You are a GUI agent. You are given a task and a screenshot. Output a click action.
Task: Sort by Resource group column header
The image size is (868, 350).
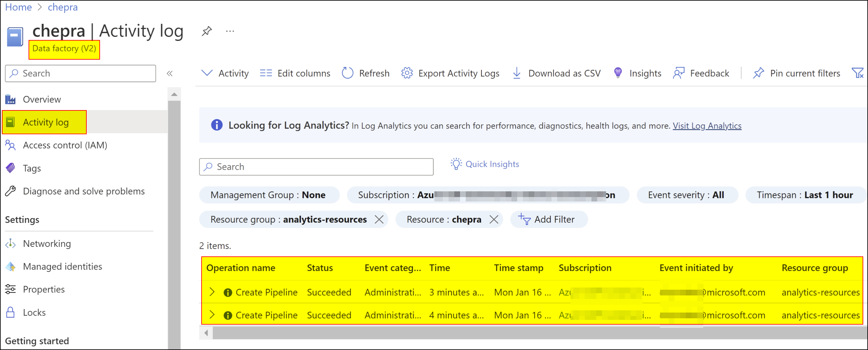click(x=815, y=268)
